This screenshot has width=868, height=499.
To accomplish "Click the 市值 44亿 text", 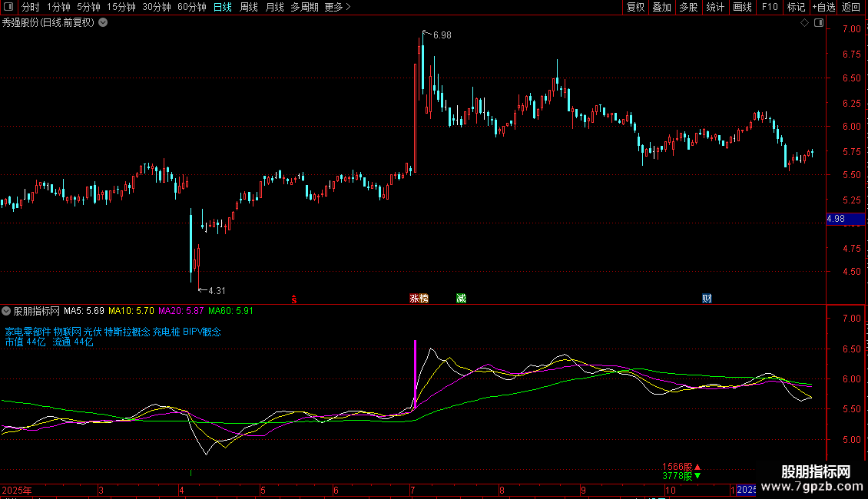I will [x=25, y=342].
